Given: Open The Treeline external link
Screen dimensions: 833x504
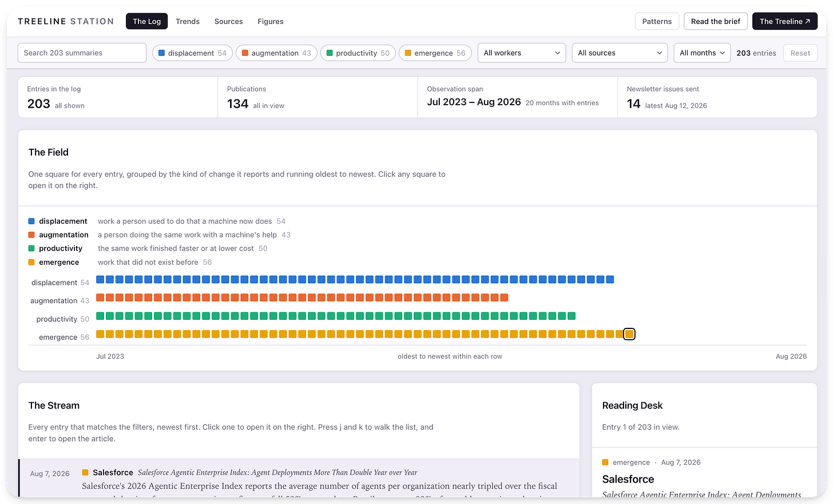Looking at the screenshot, I should click(785, 21).
